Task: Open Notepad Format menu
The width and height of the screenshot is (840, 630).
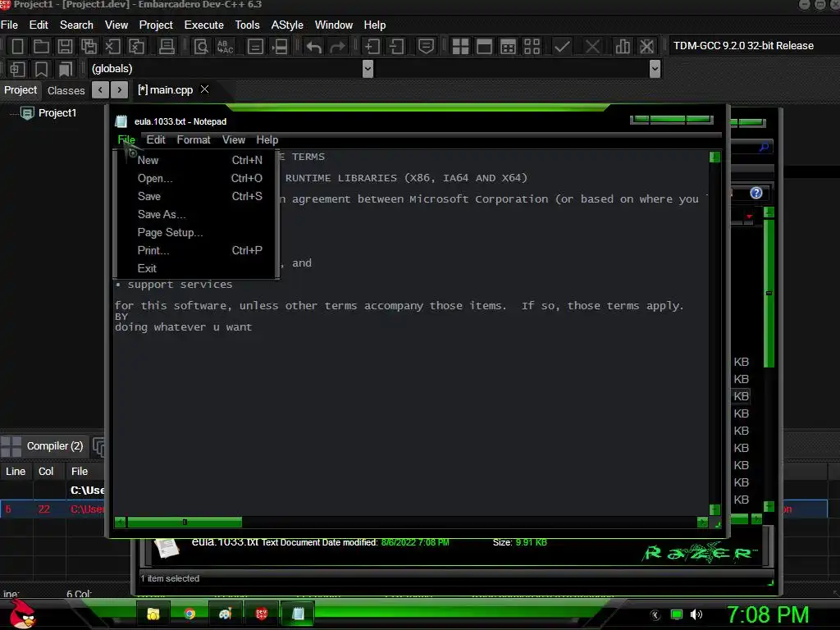Action: [x=194, y=139]
